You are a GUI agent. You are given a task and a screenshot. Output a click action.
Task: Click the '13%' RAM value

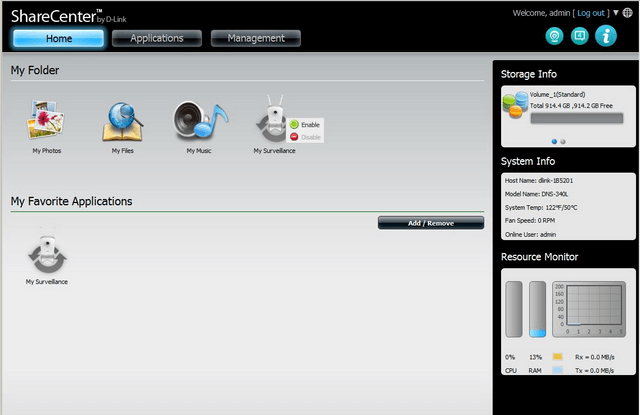pos(536,357)
